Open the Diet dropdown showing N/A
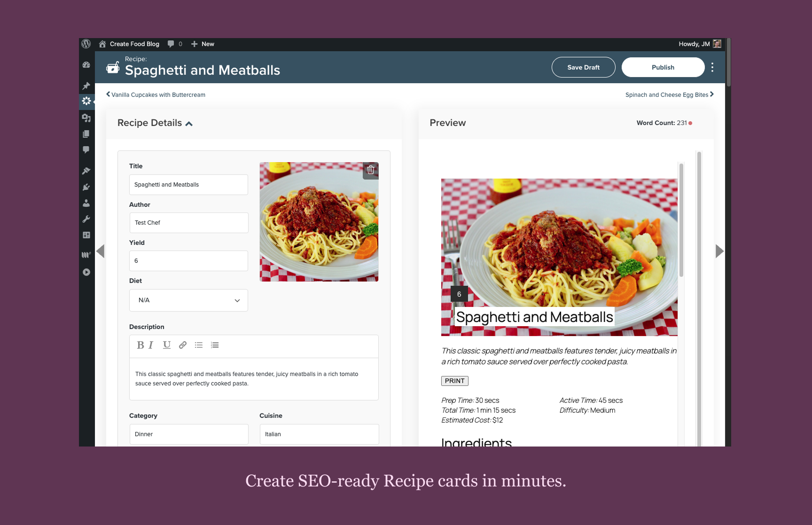The height and width of the screenshot is (525, 812). 188,300
